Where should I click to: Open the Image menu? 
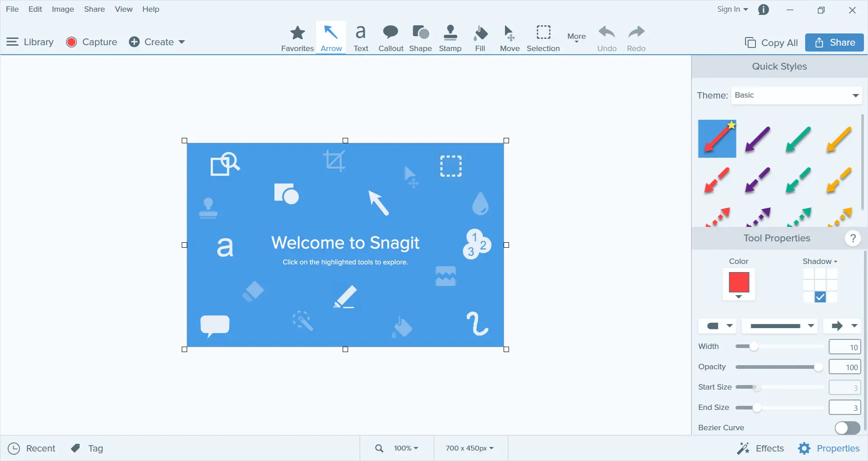63,9
